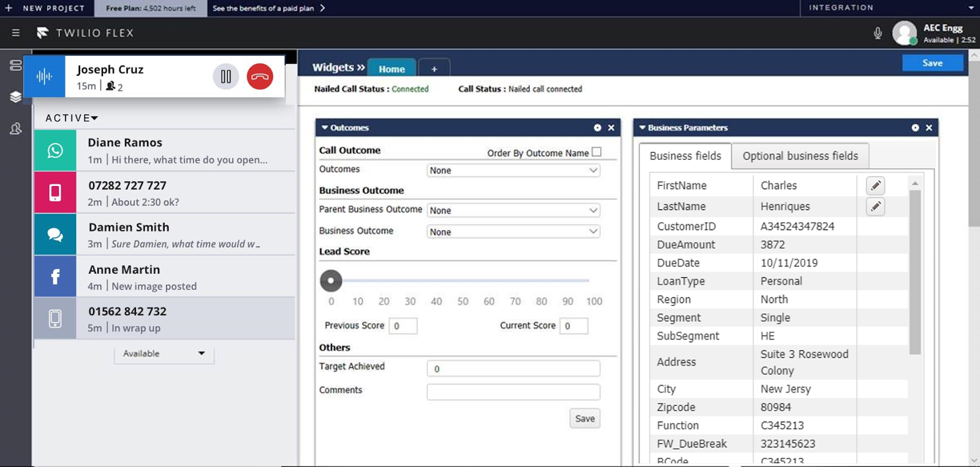Expand the paid plan benefits chevron
Image resolution: width=980 pixels, height=467 pixels.
click(323, 8)
